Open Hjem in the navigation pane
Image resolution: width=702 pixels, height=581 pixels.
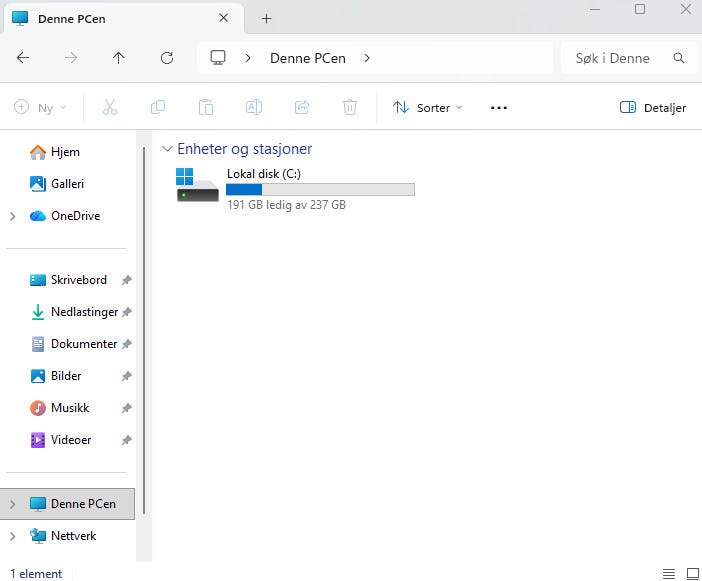coord(65,152)
